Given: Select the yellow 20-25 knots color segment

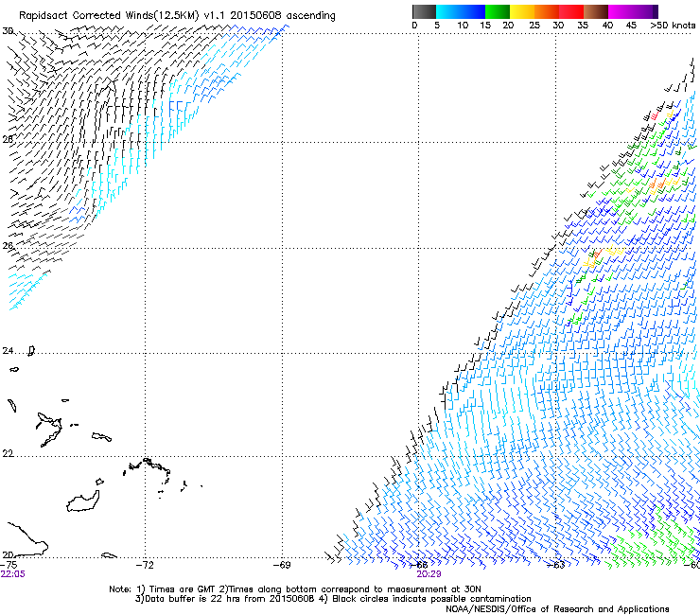Looking at the screenshot, I should 522,11.
